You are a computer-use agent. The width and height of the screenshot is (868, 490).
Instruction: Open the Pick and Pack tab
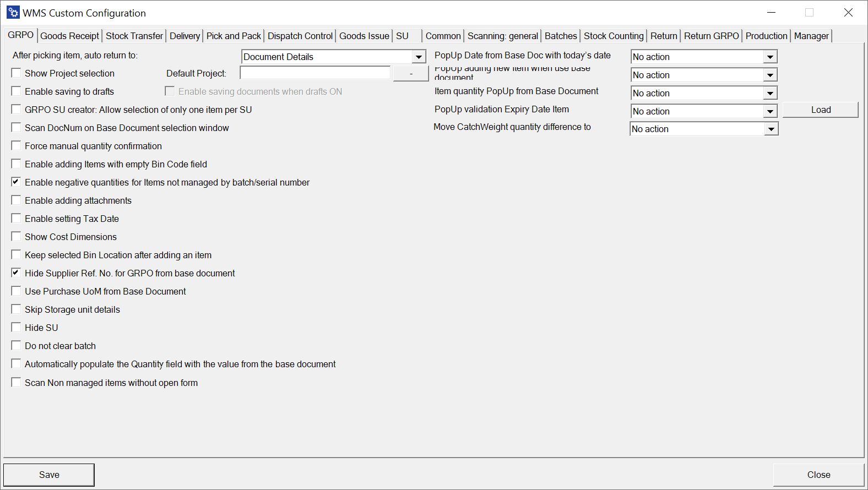pos(234,36)
